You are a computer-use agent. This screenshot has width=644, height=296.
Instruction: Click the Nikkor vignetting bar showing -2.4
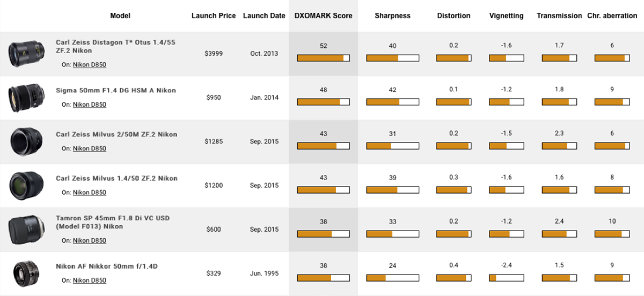[506, 278]
